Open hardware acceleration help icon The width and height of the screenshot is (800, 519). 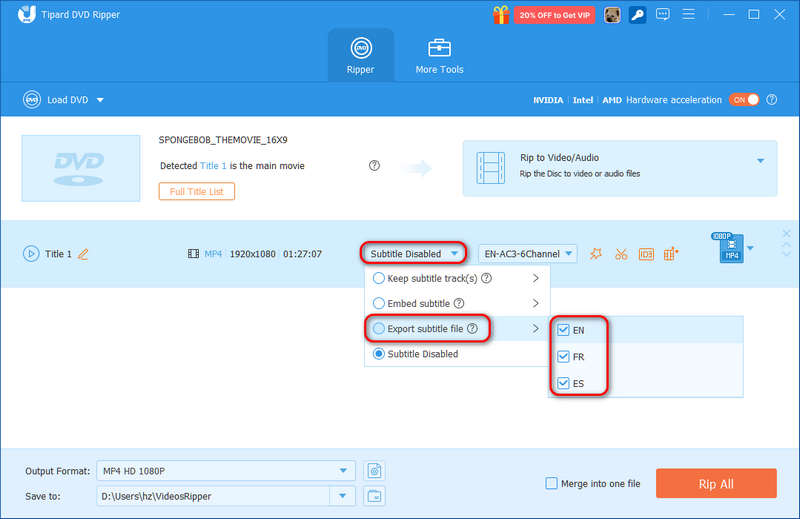[771, 100]
